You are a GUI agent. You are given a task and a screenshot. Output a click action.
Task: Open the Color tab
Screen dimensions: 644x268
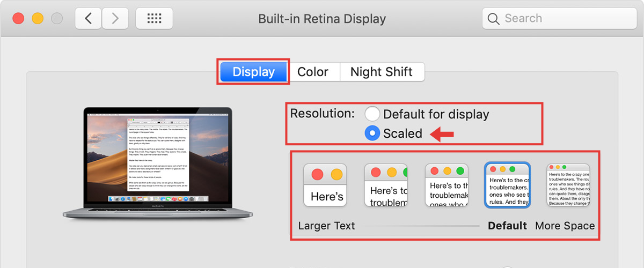(x=313, y=72)
